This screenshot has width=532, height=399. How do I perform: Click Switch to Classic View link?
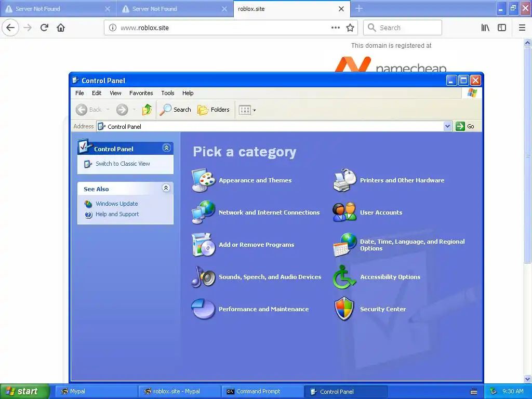click(x=123, y=164)
